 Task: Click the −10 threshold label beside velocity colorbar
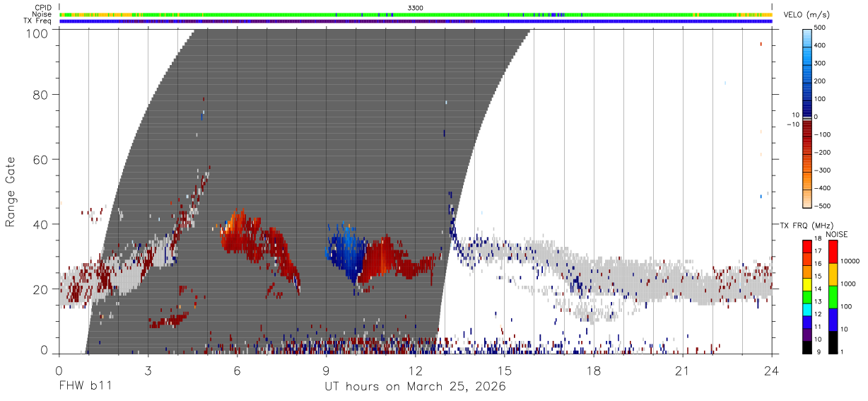point(793,124)
